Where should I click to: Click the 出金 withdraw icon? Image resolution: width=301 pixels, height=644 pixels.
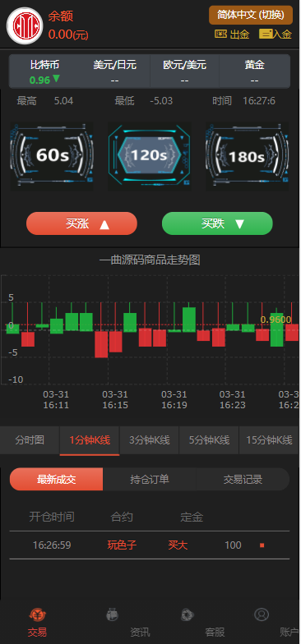(220, 34)
